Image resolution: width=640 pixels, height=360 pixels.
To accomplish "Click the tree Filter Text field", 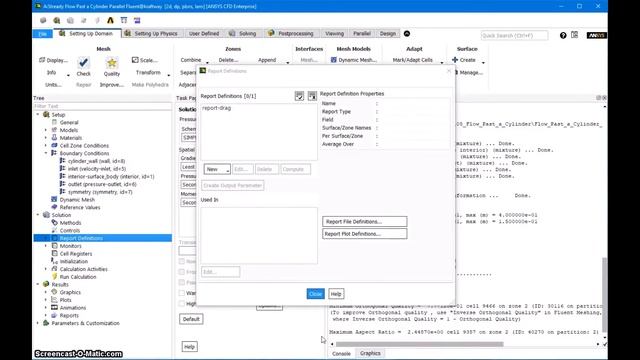I will [102, 106].
